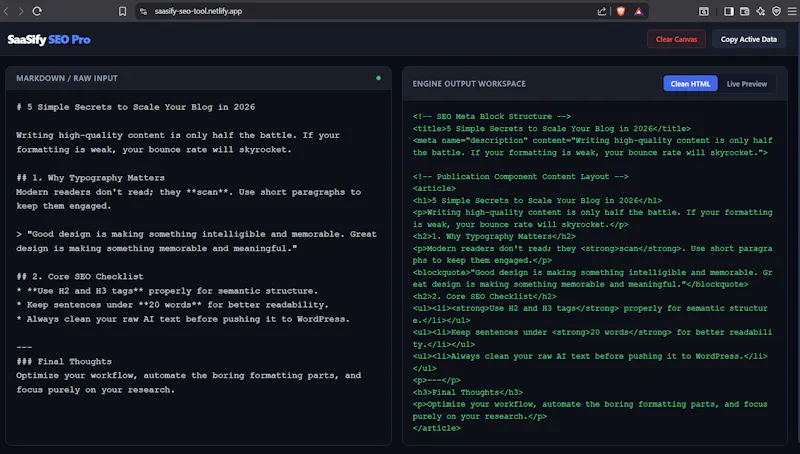Screen dimensions: 800x454
Task: Click the line '# 5 Simple Secrets to Scale Your Blog in 2026'
Action: click(135, 107)
